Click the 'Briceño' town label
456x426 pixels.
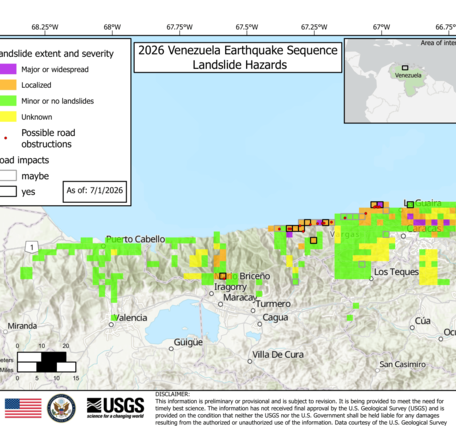tap(255, 276)
